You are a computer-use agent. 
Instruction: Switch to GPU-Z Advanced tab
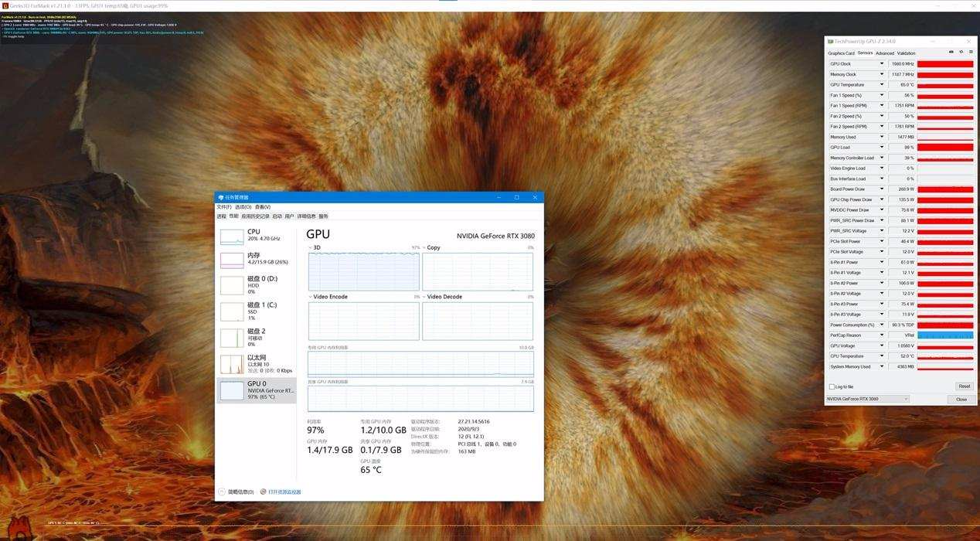click(x=885, y=53)
